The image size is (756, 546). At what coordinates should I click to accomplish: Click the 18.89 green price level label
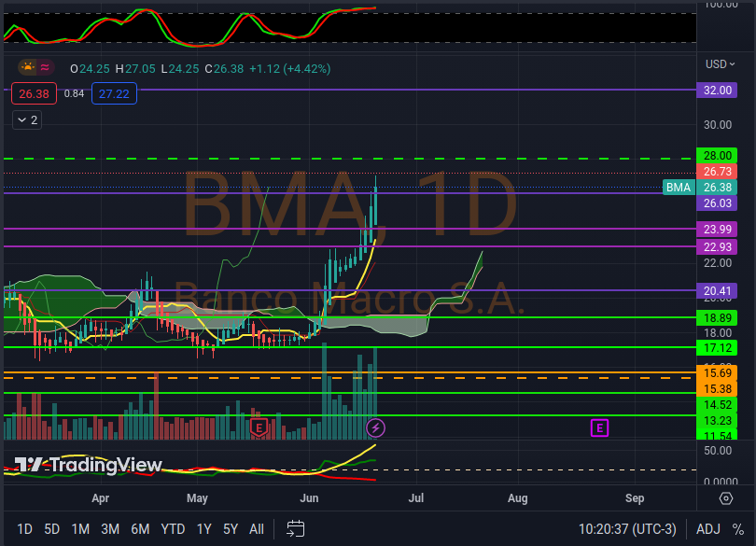717,318
